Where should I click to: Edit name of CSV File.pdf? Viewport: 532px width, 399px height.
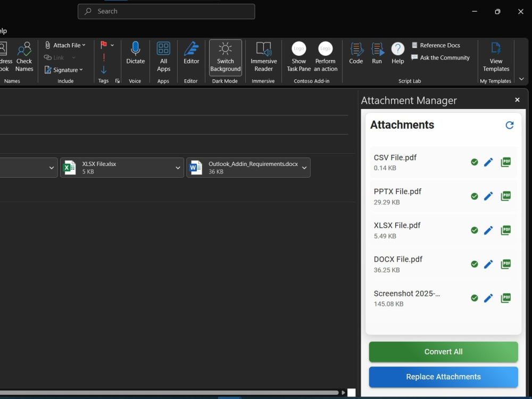(x=488, y=162)
